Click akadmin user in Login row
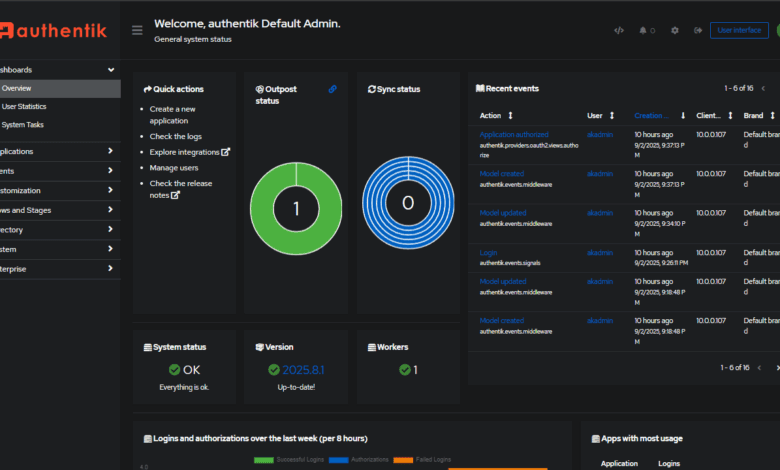This screenshot has height=470, width=780. [599, 253]
